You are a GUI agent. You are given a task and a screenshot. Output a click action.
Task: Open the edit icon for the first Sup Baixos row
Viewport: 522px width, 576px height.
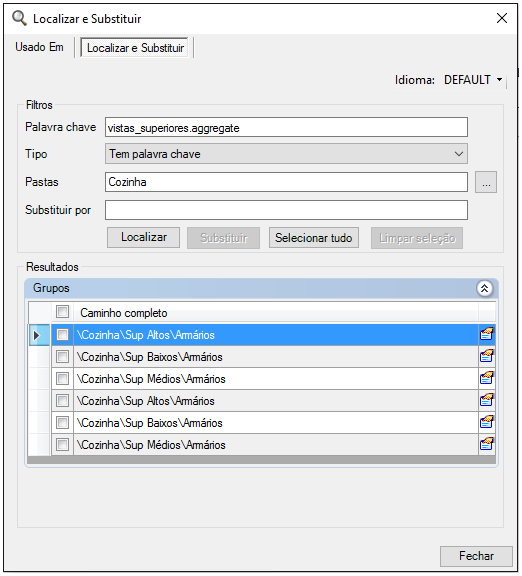coord(486,356)
